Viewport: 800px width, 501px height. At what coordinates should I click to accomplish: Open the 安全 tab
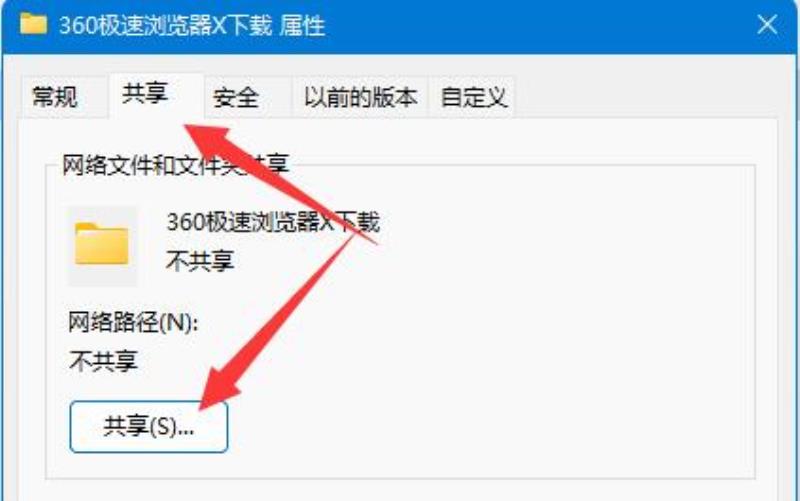236,97
